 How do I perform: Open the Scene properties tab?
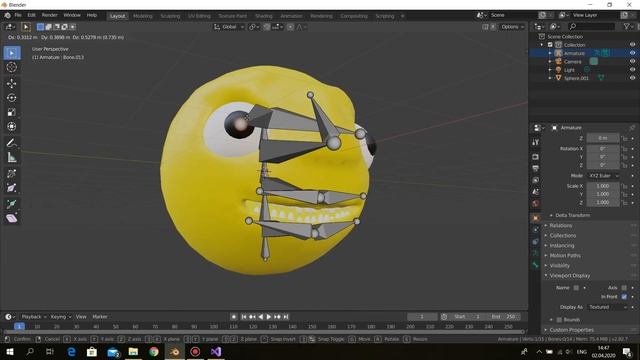(536, 191)
